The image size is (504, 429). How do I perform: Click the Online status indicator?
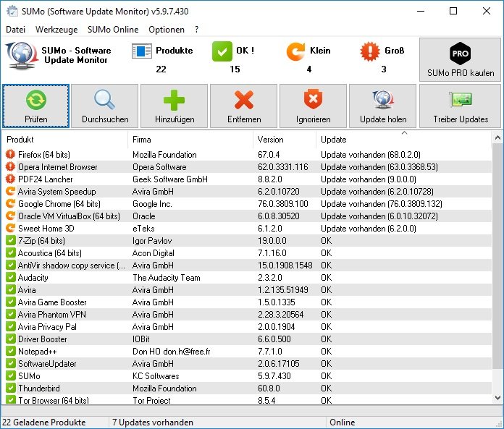click(x=342, y=422)
